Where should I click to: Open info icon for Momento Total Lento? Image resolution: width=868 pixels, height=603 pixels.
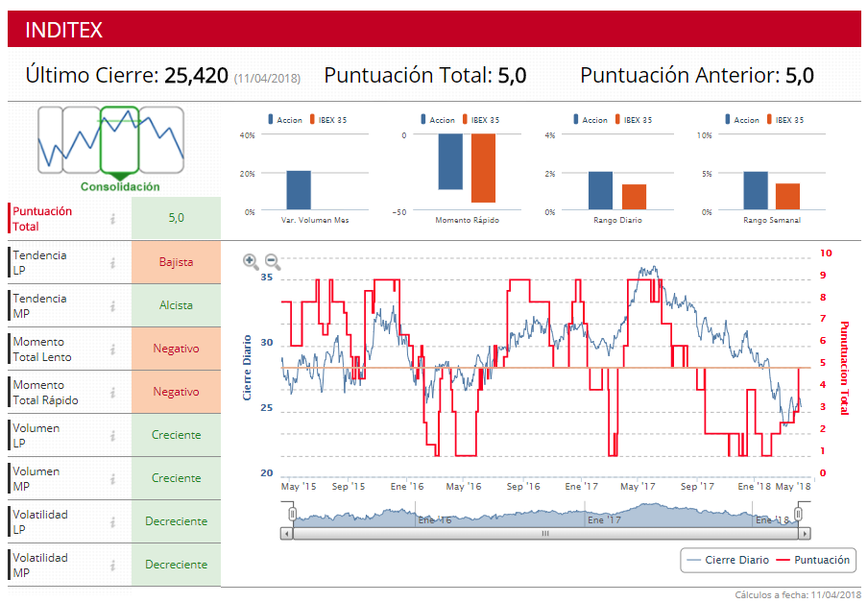113,349
